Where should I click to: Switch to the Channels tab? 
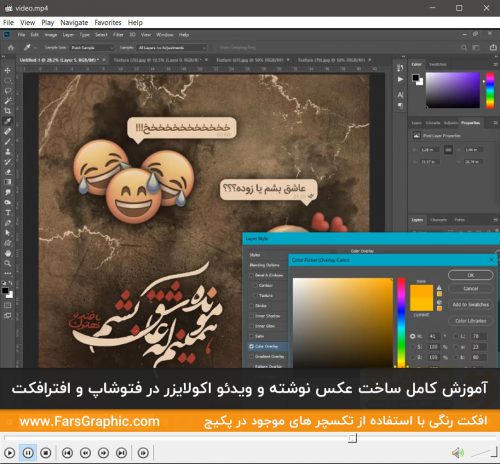pos(438,220)
